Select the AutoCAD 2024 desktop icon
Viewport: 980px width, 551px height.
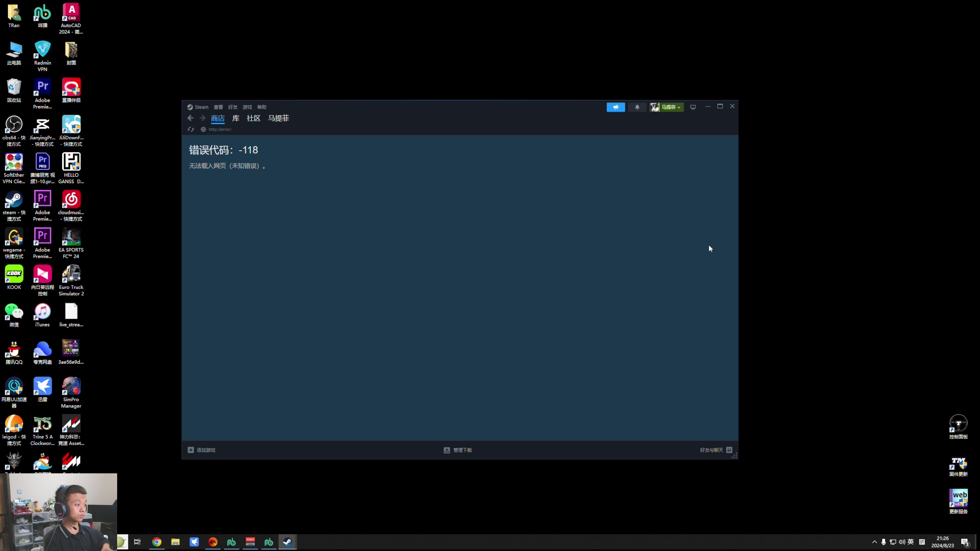tap(71, 18)
